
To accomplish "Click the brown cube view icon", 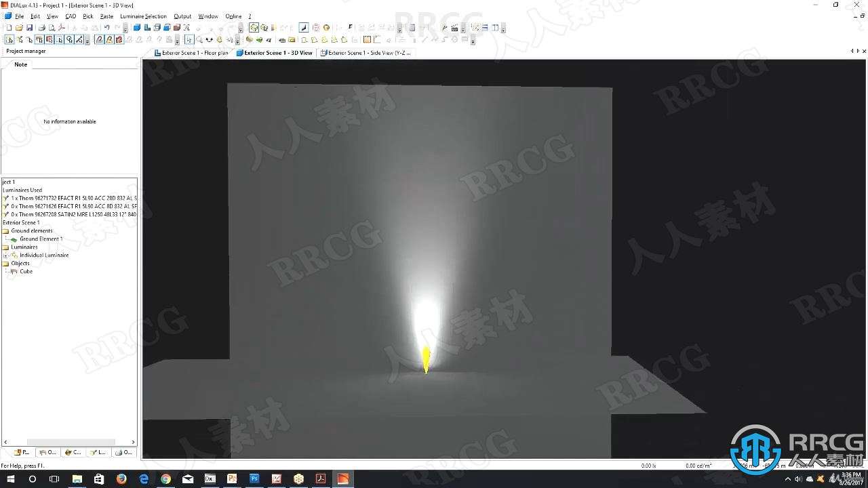I will 176,28.
